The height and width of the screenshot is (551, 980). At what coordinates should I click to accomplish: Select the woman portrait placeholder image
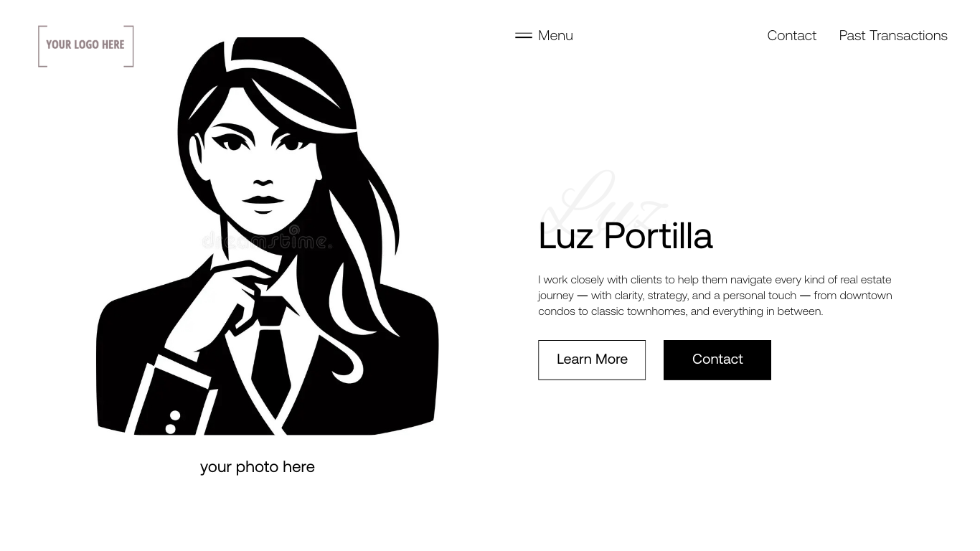[x=268, y=236]
